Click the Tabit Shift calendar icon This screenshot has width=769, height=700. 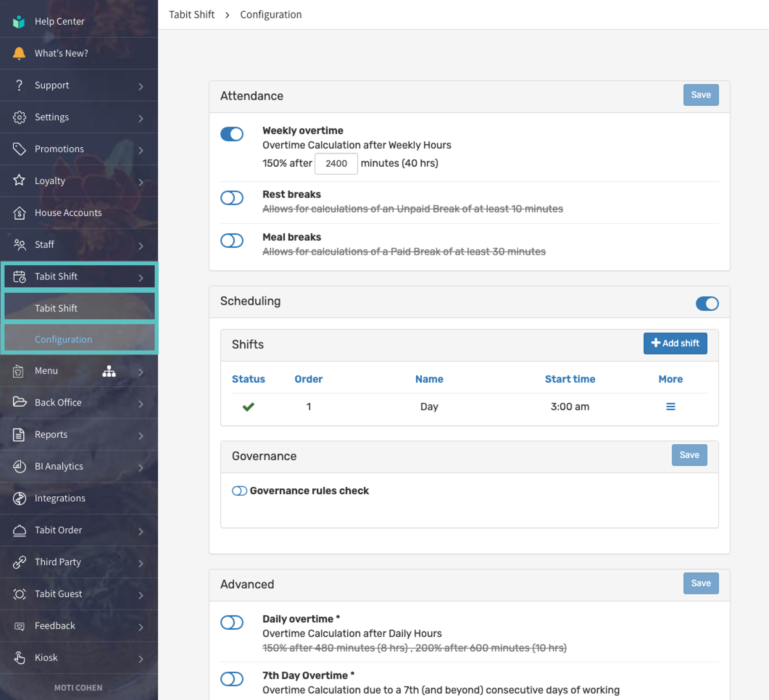[19, 277]
